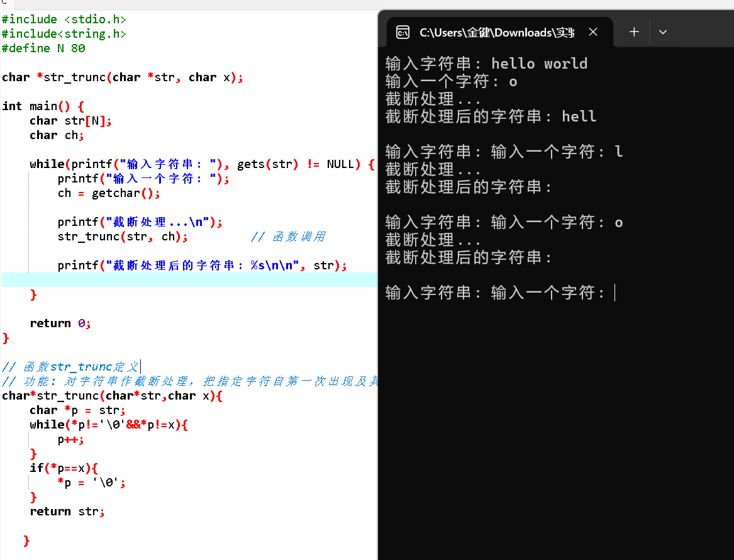The width and height of the screenshot is (734, 560).
Task: Open the terminal tab dropdown chevron
Action: 662,31
